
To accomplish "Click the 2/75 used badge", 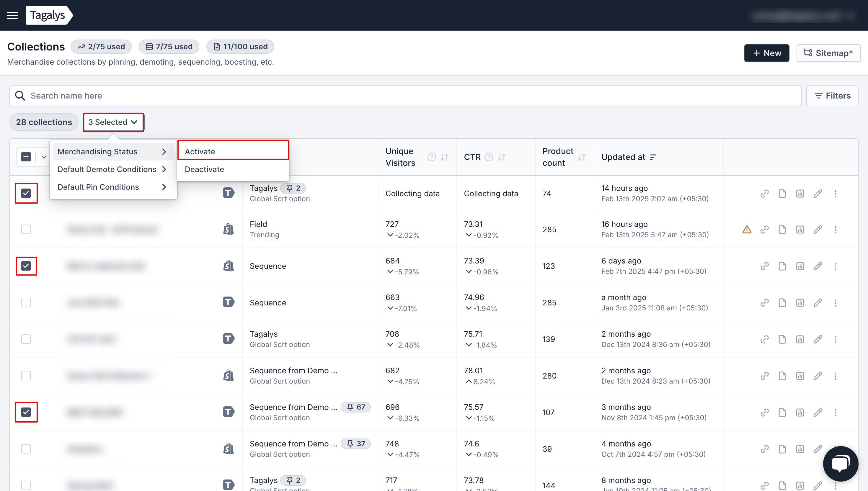I will pos(101,47).
